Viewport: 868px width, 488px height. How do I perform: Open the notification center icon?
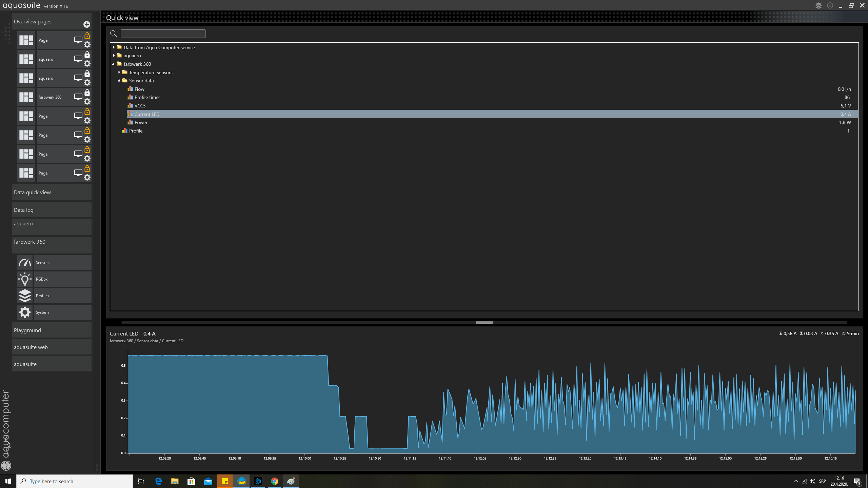coord(857,482)
